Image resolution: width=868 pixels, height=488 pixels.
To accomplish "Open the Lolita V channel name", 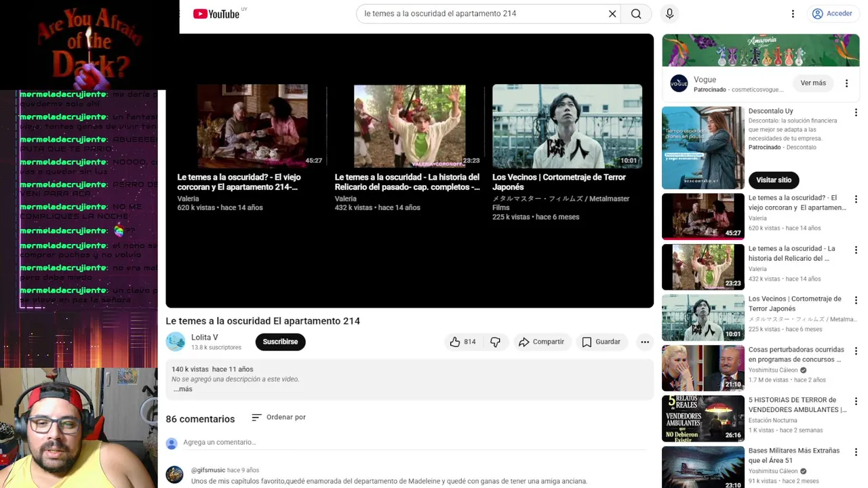I will [205, 337].
